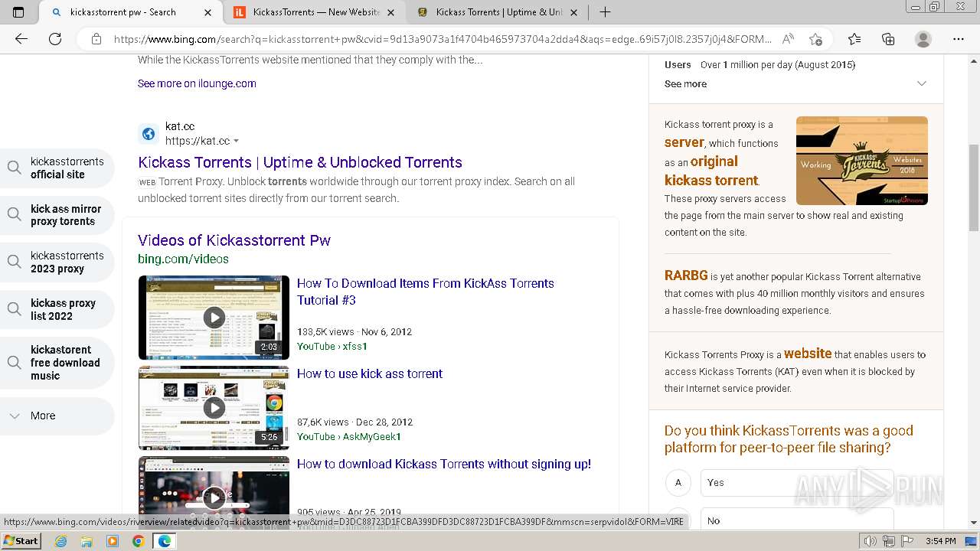Open the Start menu
Image resolution: width=980 pixels, height=551 pixels.
21,541
